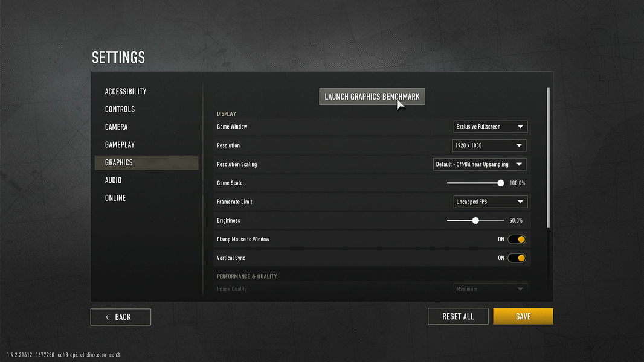This screenshot has width=644, height=362.
Task: Open the Image Quality dropdown
Action: tap(491, 289)
